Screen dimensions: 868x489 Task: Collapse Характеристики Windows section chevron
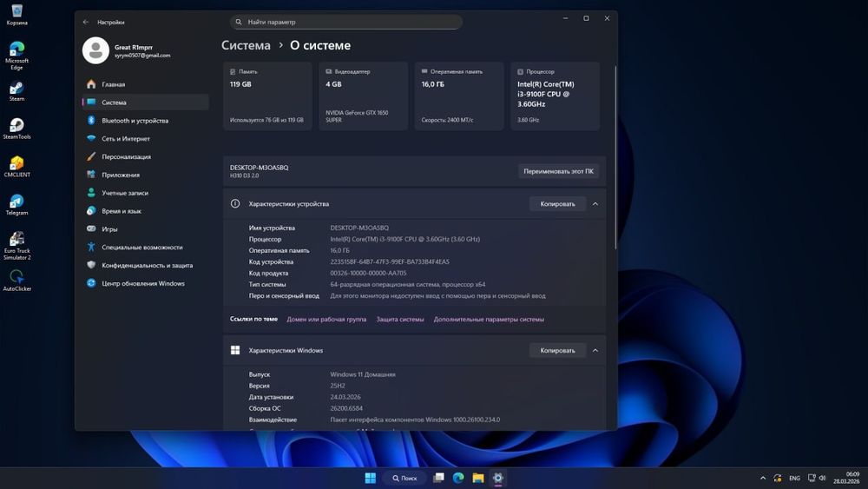[x=595, y=351]
